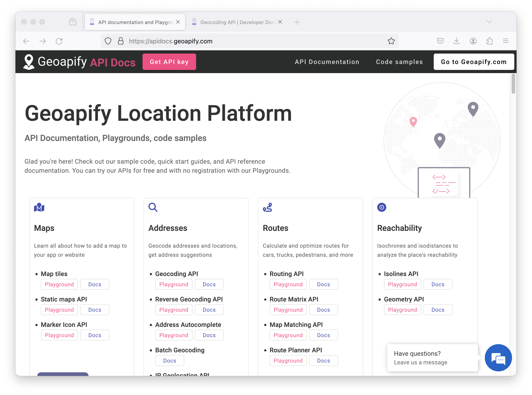Image resolution: width=532 pixels, height=395 pixels.
Task: Open the Isolines API Docs
Action: [x=438, y=284]
